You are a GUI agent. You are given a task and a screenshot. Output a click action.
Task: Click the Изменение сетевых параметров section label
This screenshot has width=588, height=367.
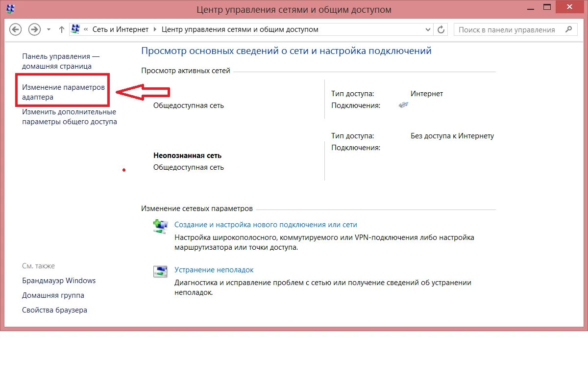click(x=197, y=209)
